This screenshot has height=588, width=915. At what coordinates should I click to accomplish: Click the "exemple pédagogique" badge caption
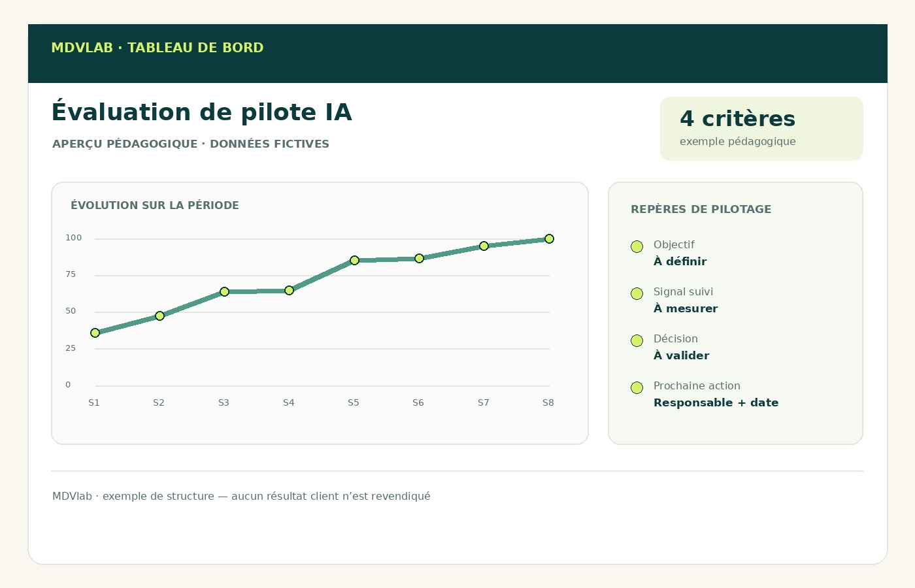tap(738, 141)
